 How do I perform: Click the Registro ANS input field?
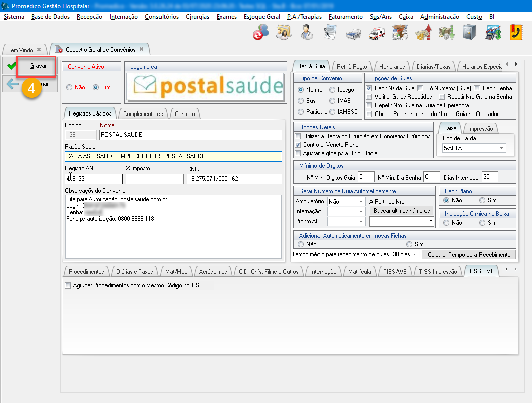(94, 179)
